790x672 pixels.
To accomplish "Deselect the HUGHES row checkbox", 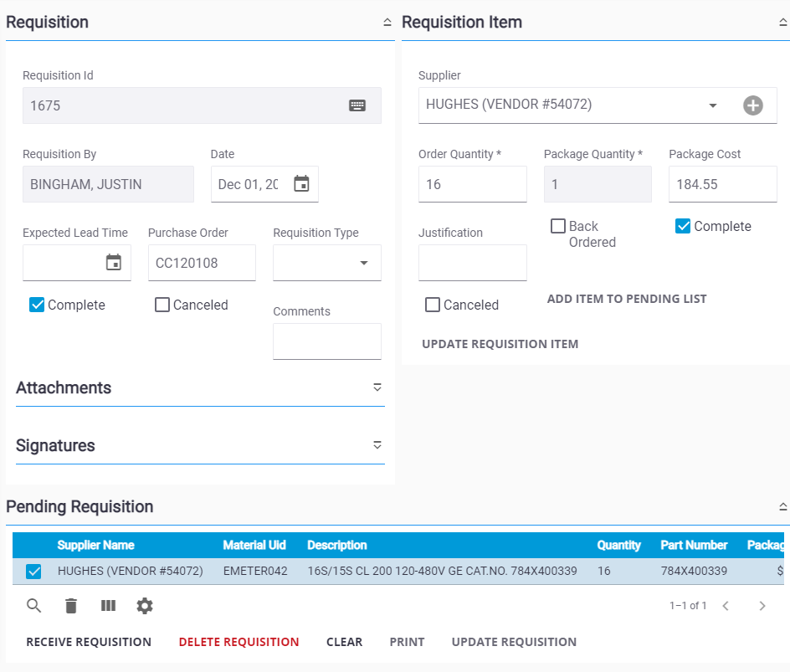I will click(x=33, y=572).
